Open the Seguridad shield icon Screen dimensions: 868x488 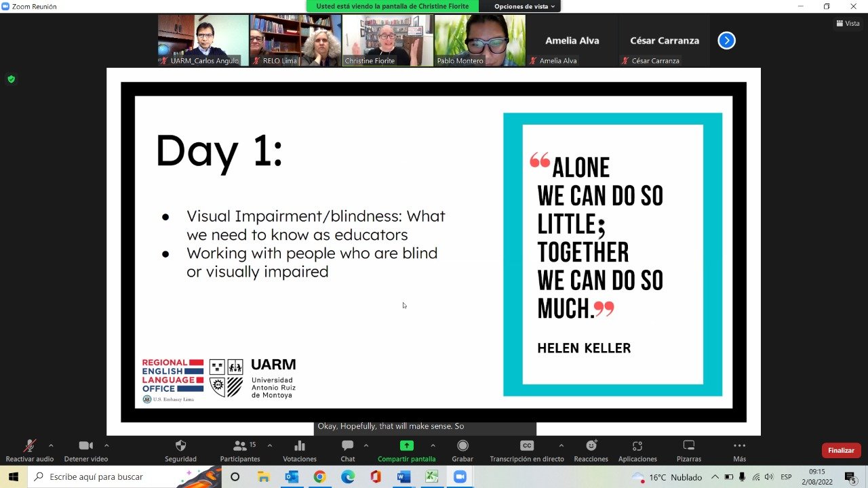pos(180,446)
